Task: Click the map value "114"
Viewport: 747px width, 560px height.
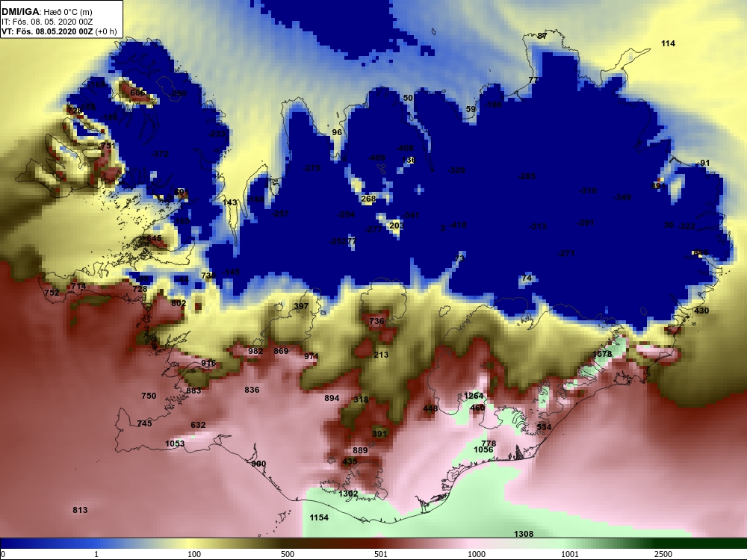Action: point(668,43)
